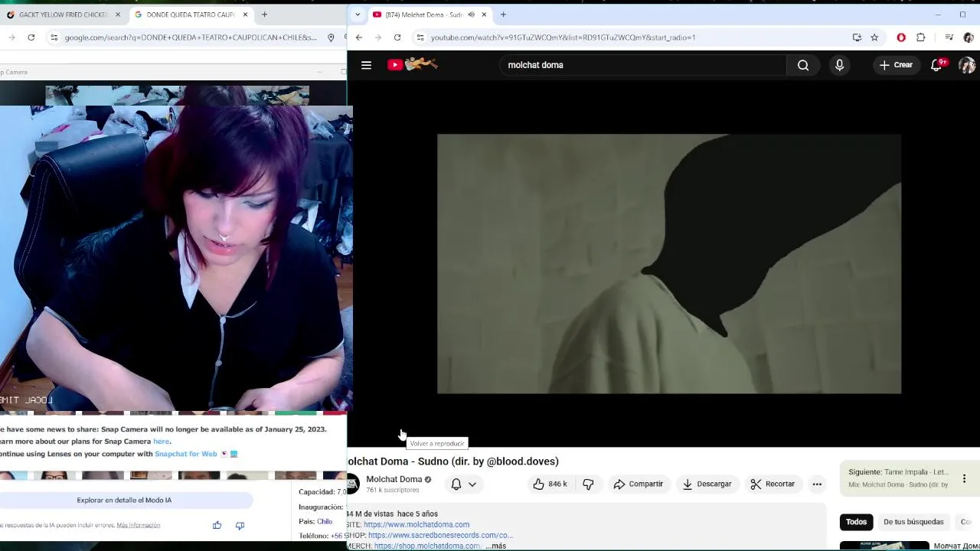The image size is (980, 551).
Task: Switch to the GACKT YELLOW FRIED CHICKEN tab
Action: (64, 15)
